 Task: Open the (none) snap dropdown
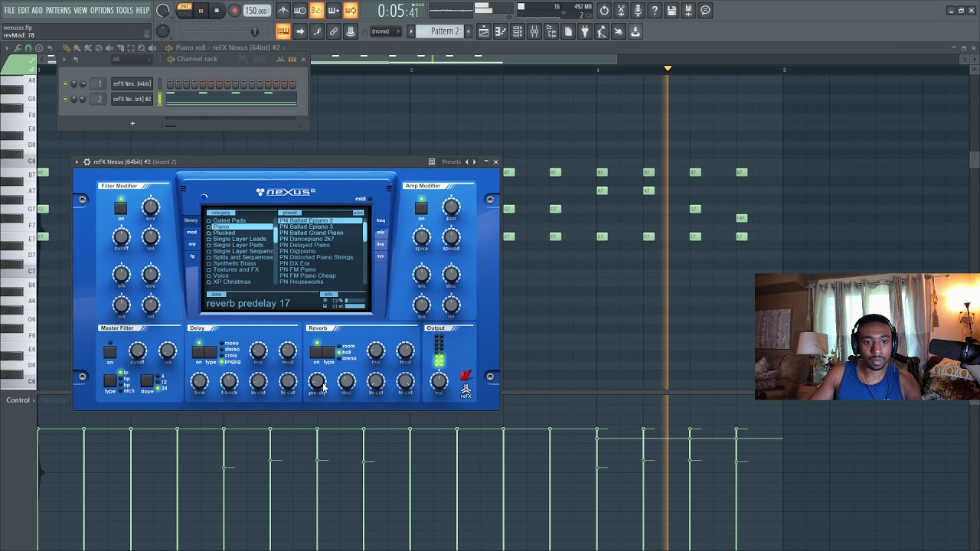385,31
